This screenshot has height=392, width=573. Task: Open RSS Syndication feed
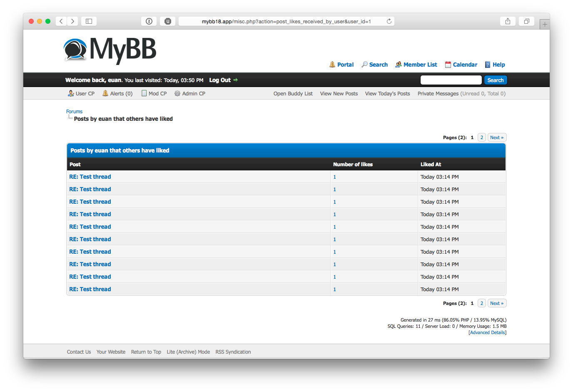[233, 352]
